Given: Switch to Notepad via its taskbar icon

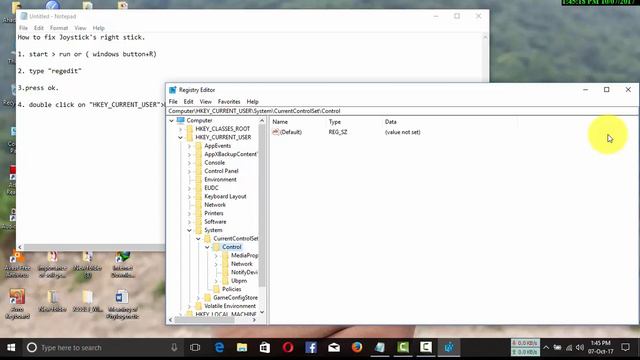Looking at the screenshot, I should (x=380, y=347).
